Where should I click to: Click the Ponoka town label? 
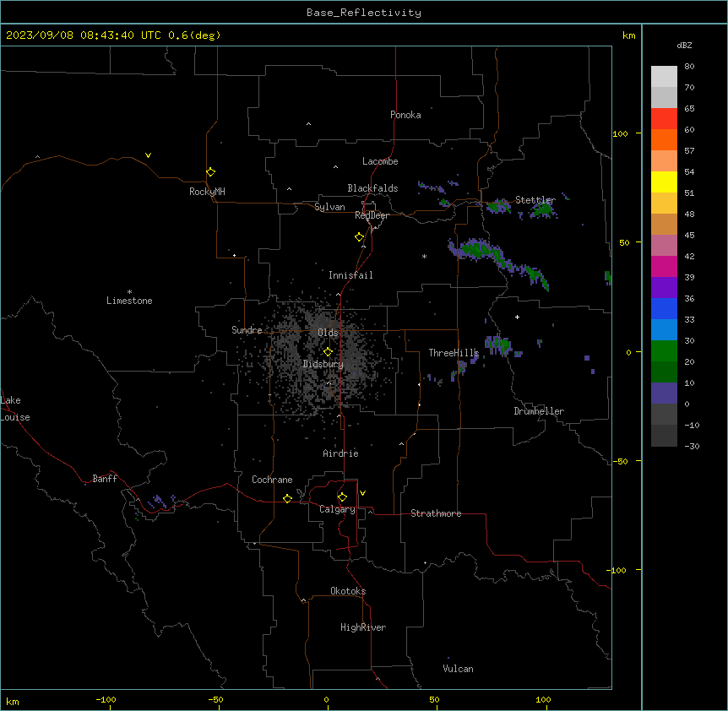click(x=405, y=115)
